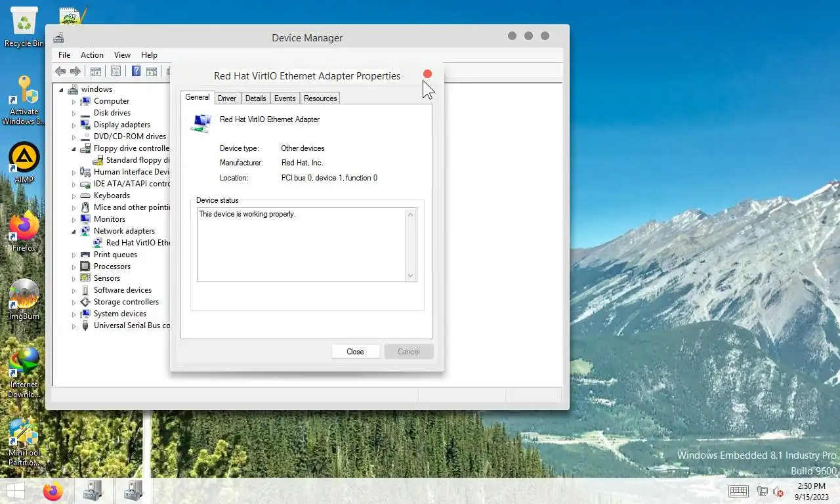Click the touch keyboard tray icon

point(738,491)
